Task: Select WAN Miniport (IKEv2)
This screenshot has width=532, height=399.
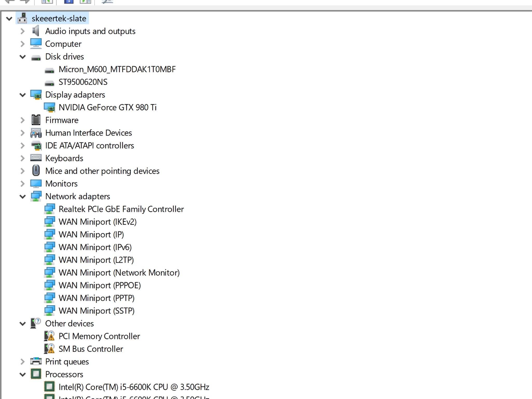Action: click(x=98, y=222)
